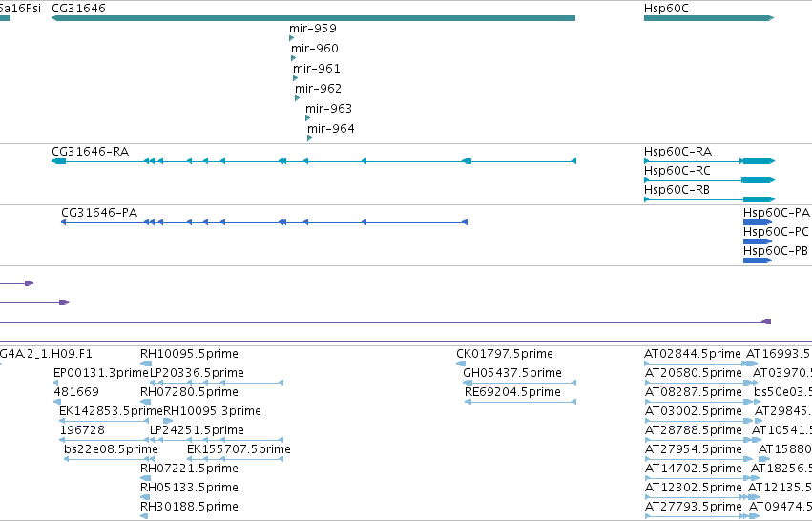Click the mir-959 arrow glyph
Viewport: 812px width, 521px height.
292,38
